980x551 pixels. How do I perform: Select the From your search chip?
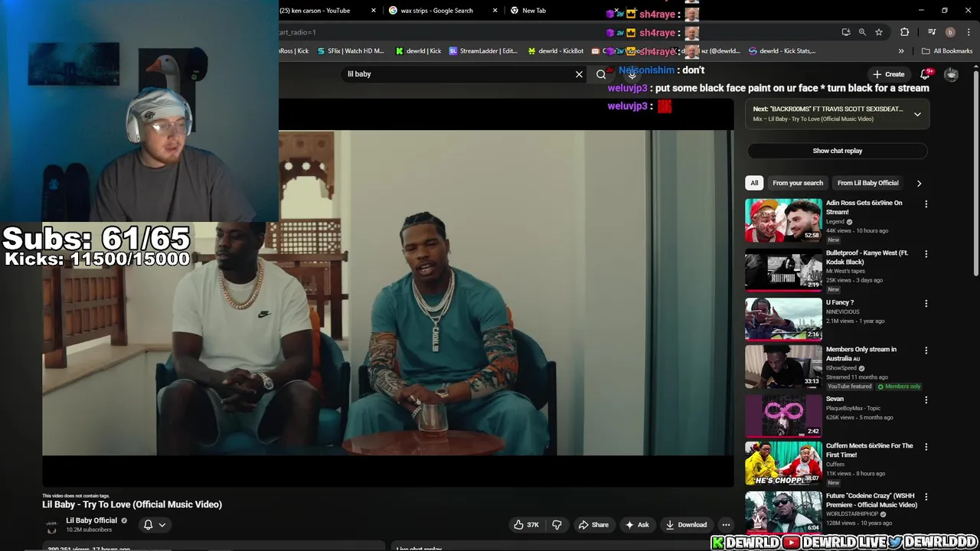click(798, 183)
